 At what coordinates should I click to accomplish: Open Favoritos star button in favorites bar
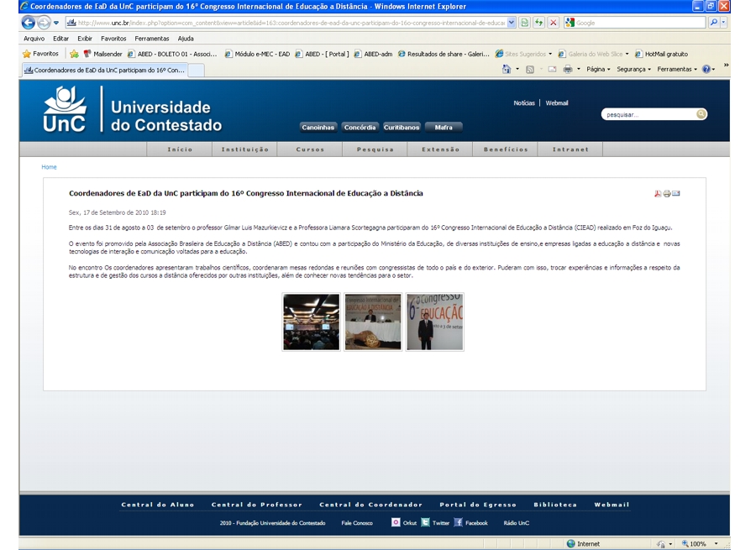click(40, 54)
